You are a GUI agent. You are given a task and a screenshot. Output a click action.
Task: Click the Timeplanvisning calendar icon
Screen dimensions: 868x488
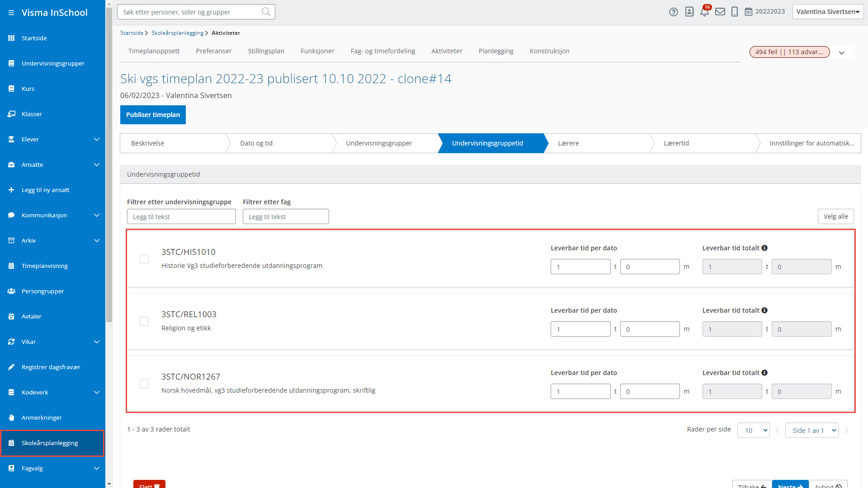point(11,266)
